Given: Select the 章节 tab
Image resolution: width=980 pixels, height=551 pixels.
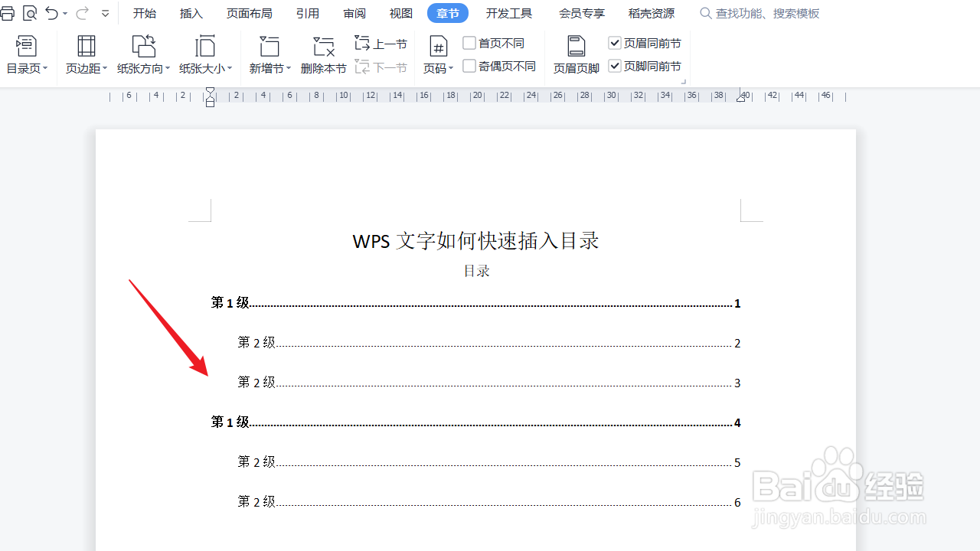Looking at the screenshot, I should tap(448, 14).
